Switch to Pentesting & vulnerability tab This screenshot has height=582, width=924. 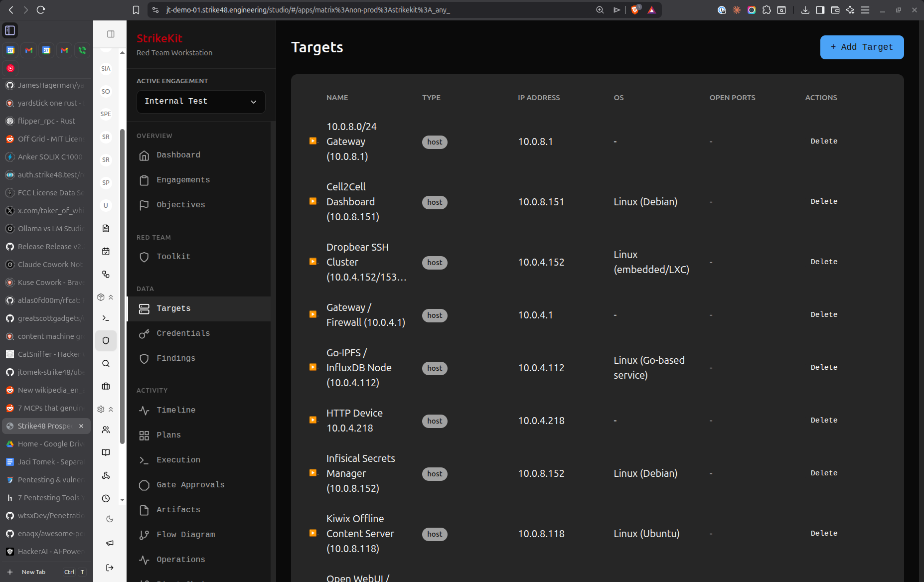(x=46, y=480)
